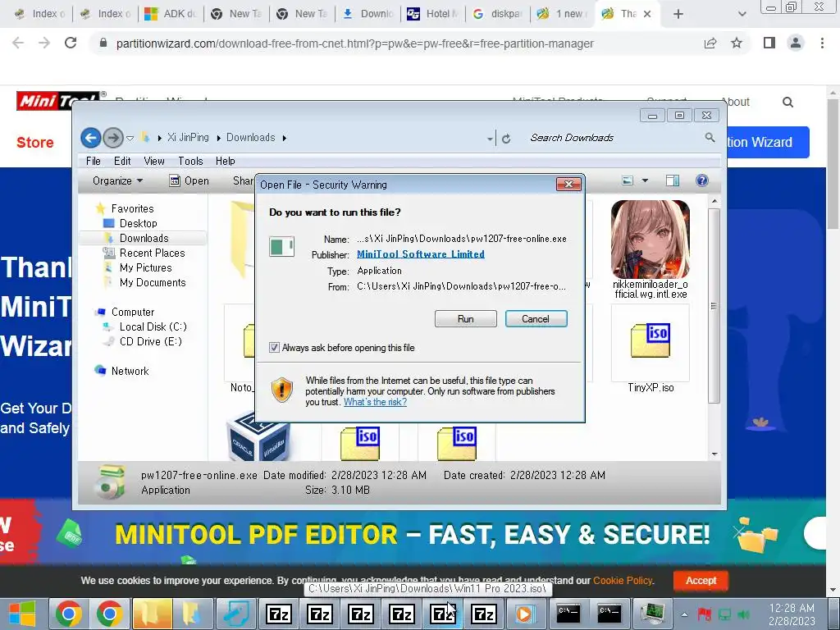Close the Security Warning dialog
The width and height of the screenshot is (840, 630).
(568, 185)
